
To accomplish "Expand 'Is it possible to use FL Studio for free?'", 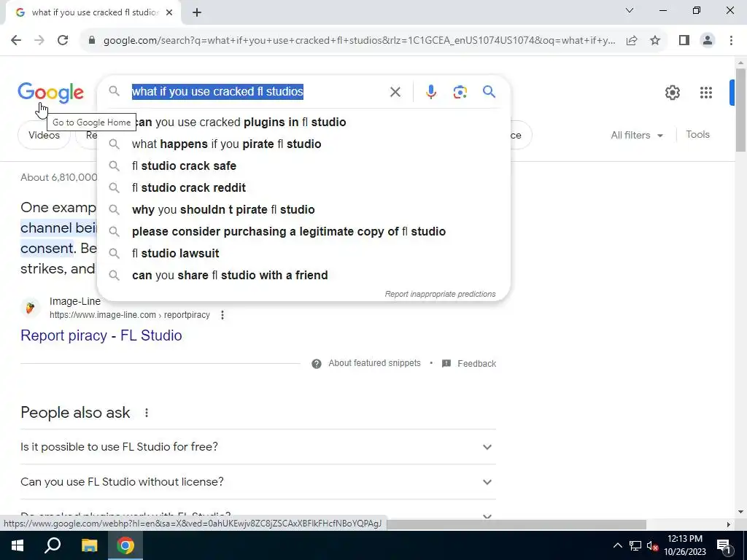I will (x=258, y=447).
